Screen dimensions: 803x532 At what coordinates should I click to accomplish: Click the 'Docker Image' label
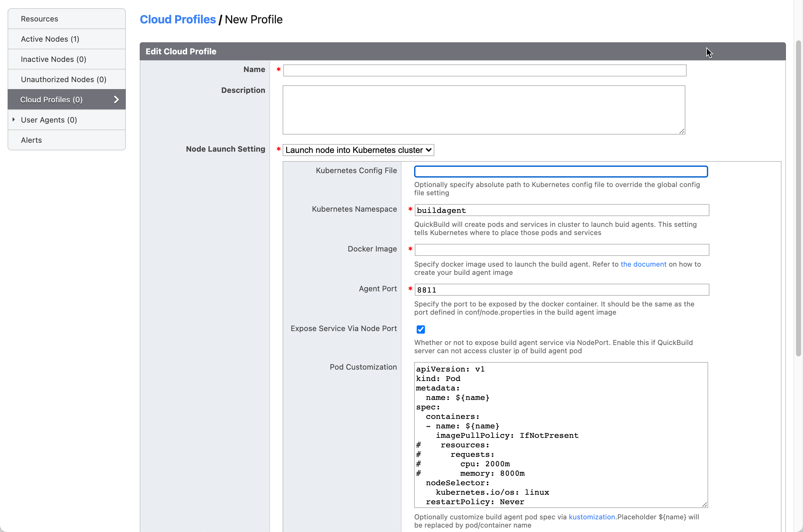pos(372,249)
